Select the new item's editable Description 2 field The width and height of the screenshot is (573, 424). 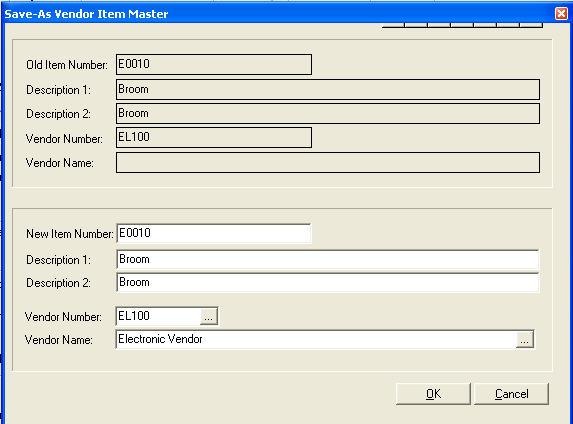tap(327, 283)
